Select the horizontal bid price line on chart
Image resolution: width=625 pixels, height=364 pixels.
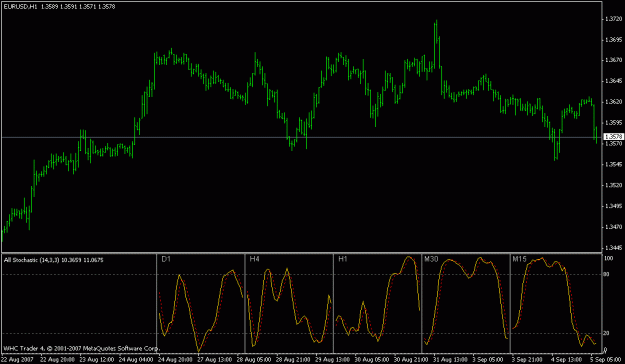(301, 138)
